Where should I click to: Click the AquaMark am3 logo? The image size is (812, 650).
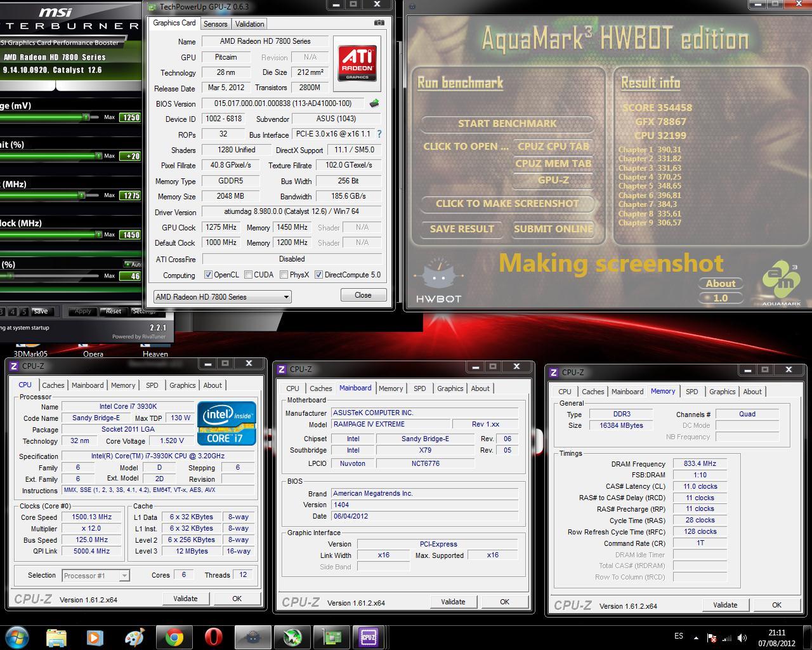pyautogui.click(x=782, y=284)
